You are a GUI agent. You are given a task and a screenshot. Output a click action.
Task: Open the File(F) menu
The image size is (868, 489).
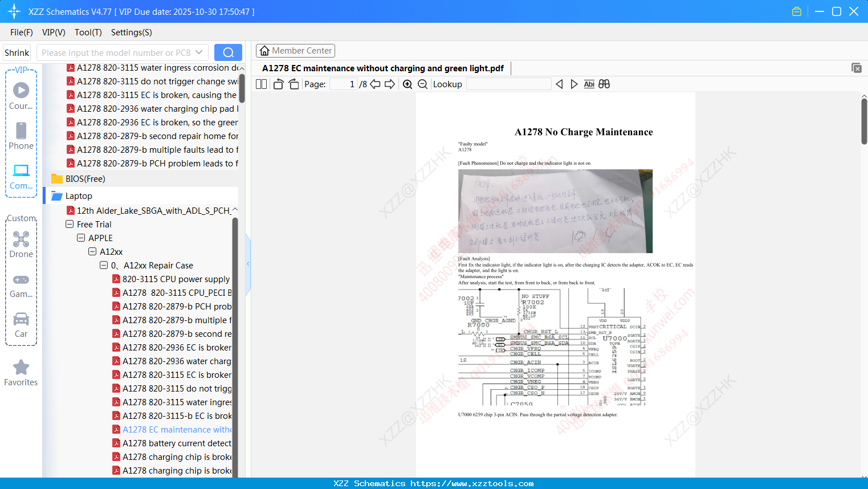pos(22,32)
